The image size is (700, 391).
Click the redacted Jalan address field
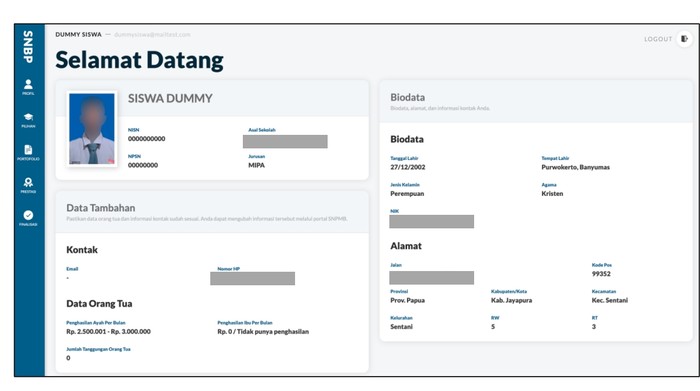(x=431, y=278)
